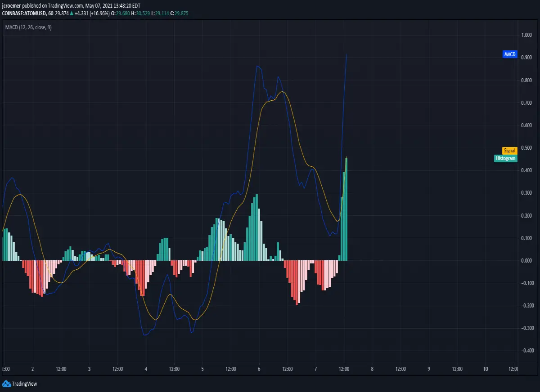Click the TradingView logo icon
The image size is (540, 392).
coord(6,384)
